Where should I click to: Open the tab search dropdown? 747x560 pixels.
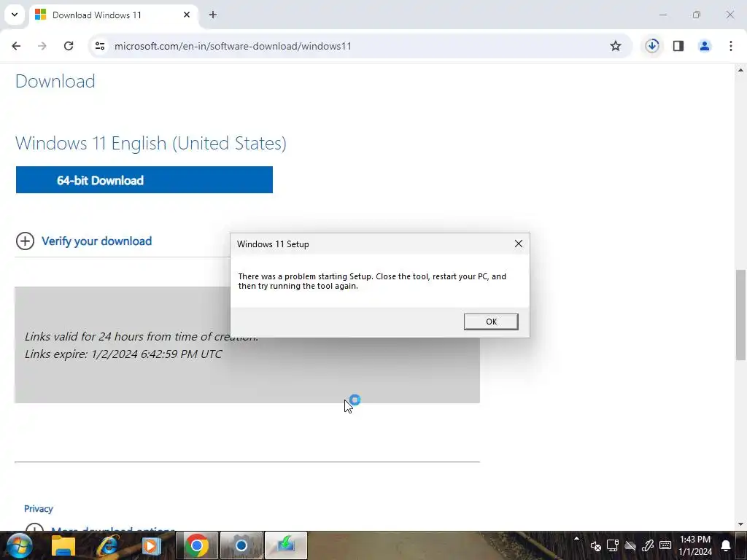[15, 15]
